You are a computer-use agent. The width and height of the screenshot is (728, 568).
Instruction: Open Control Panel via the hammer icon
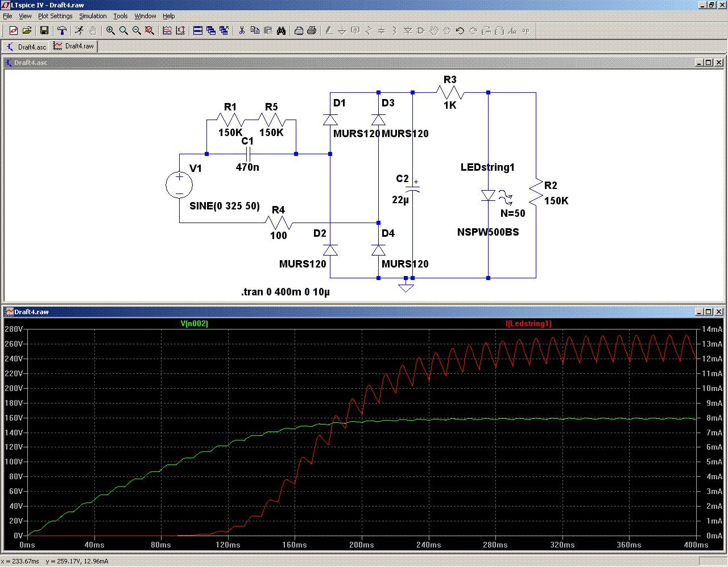(x=62, y=31)
